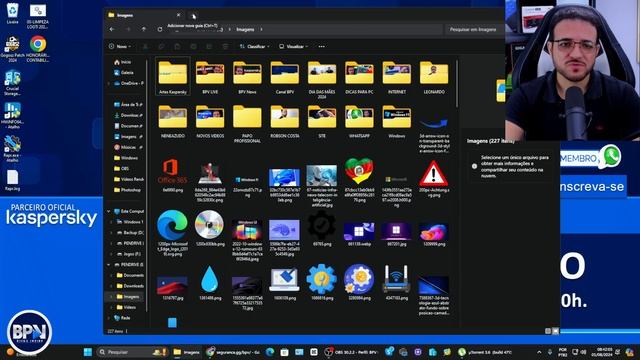Open the Visualizar view dropdown
640x360 pixels.
293,47
